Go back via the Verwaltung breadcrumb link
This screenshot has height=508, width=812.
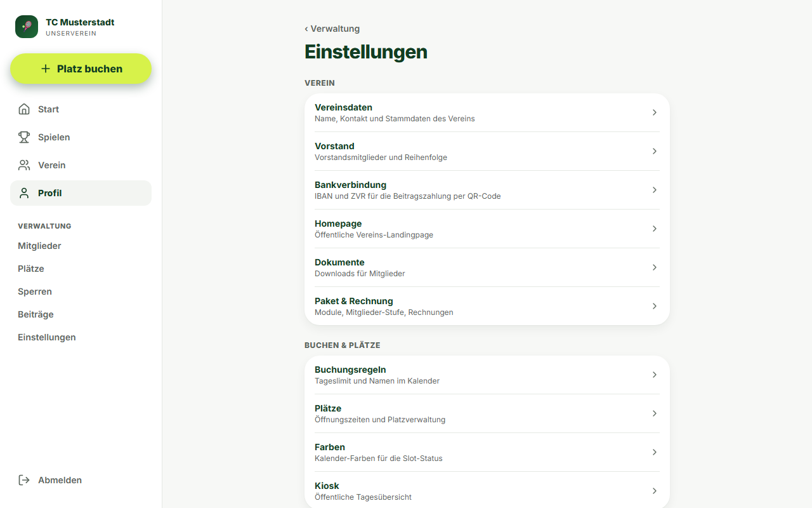(332, 29)
